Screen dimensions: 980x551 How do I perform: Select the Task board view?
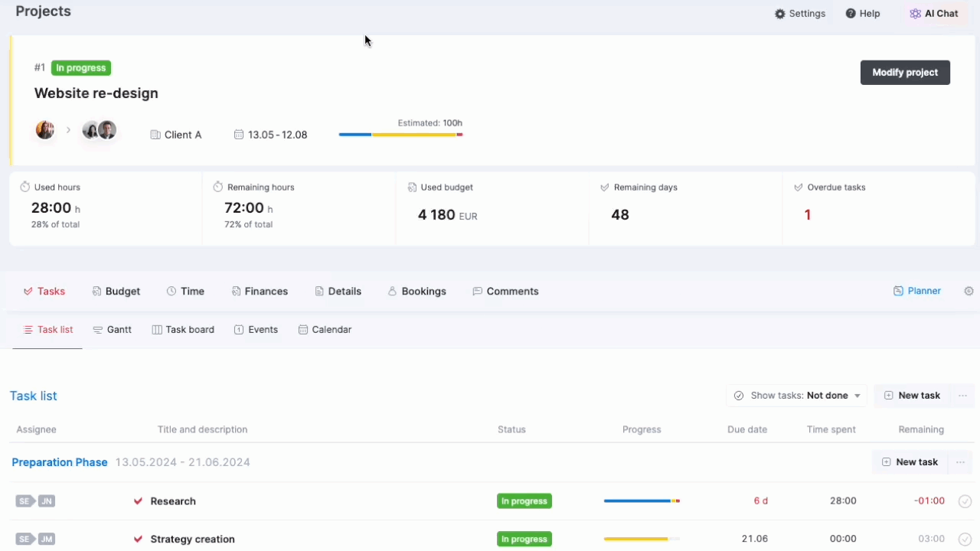click(183, 330)
